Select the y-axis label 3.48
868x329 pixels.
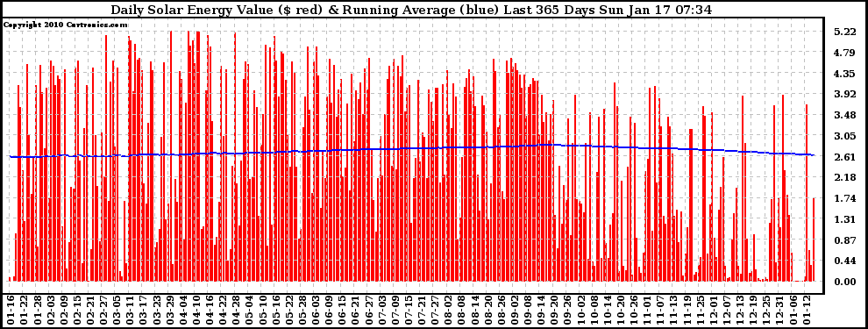(x=844, y=115)
